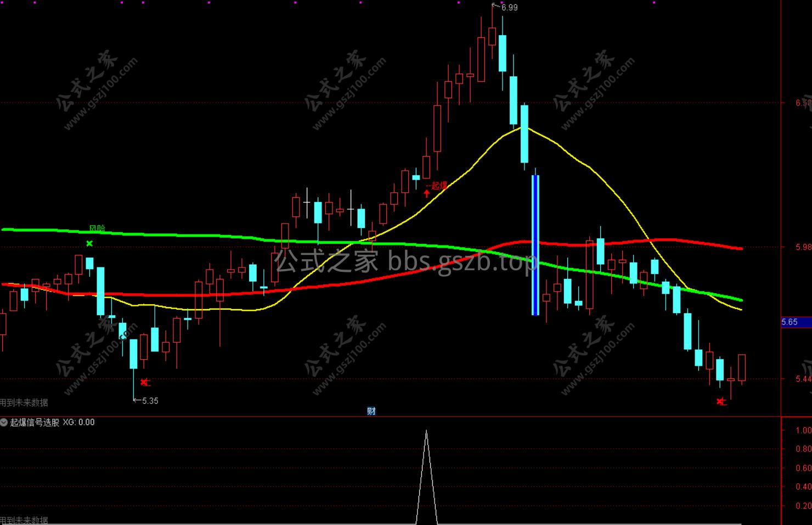Collapse the 起爆信号选股 indicator toggle icon

pos(4,422)
